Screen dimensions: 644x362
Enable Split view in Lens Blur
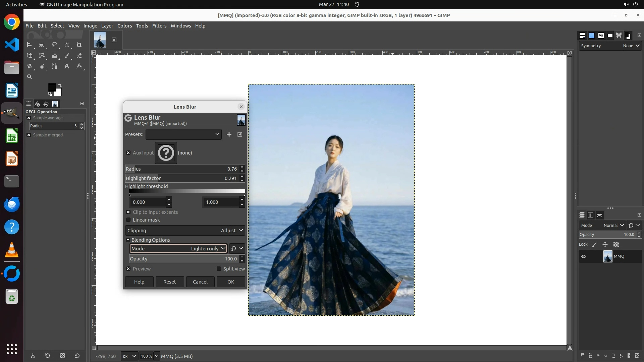click(x=219, y=269)
